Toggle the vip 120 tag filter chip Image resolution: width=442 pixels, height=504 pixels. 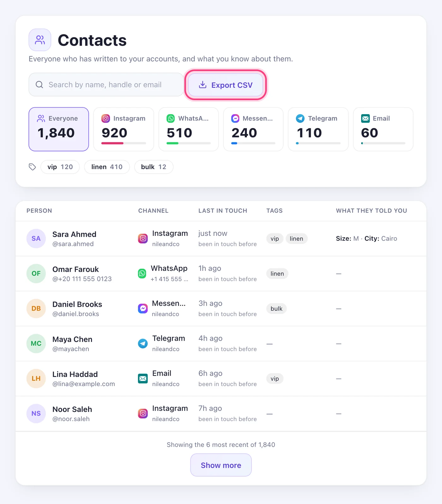click(60, 167)
